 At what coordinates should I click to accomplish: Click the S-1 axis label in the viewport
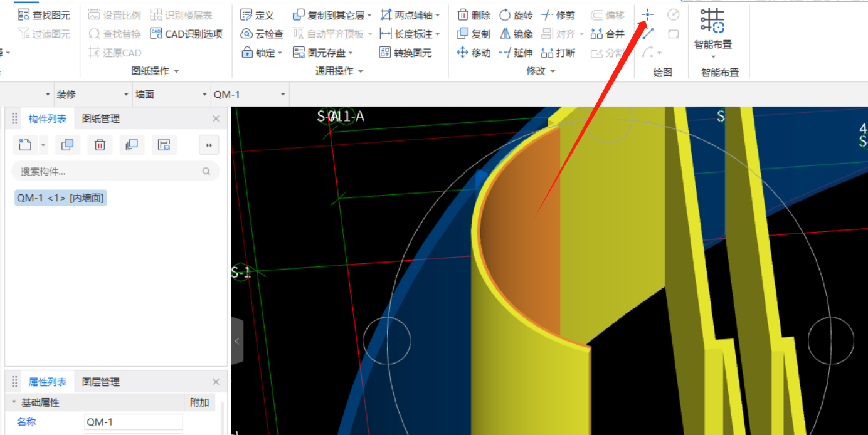(241, 273)
